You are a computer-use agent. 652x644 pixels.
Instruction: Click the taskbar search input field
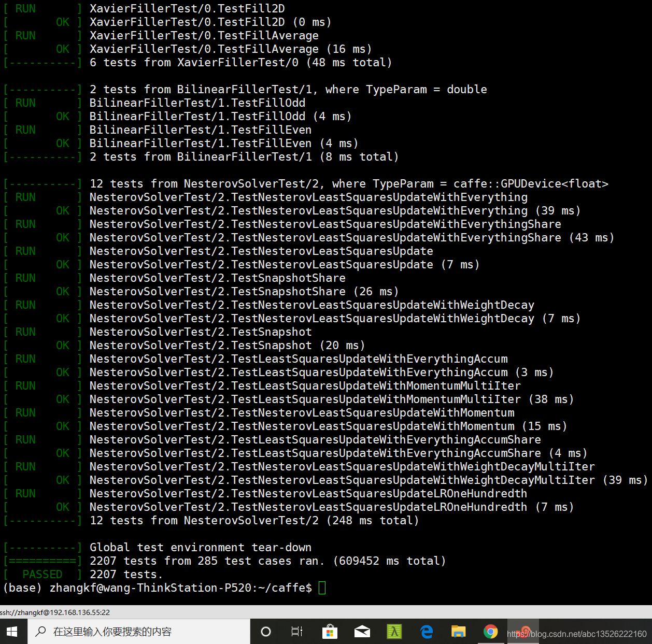[138, 632]
